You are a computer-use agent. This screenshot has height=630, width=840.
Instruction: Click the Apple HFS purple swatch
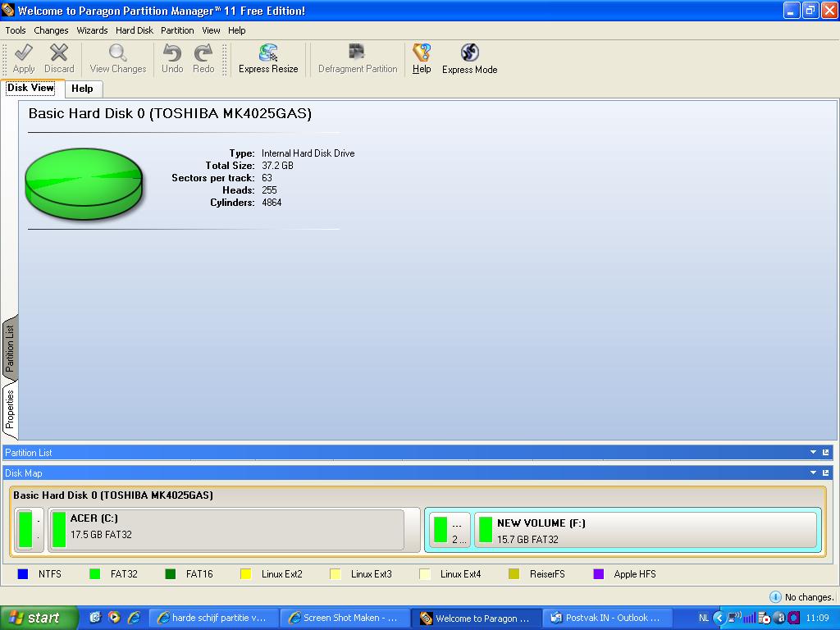598,574
